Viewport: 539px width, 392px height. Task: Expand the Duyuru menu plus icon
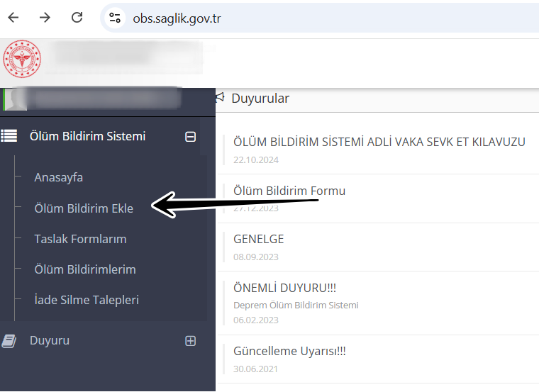coord(191,341)
